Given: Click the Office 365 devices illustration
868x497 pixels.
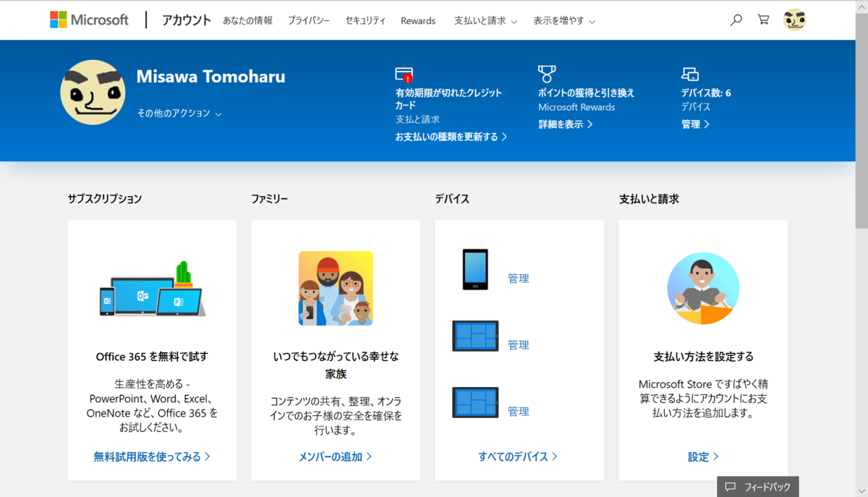Looking at the screenshot, I should point(152,289).
